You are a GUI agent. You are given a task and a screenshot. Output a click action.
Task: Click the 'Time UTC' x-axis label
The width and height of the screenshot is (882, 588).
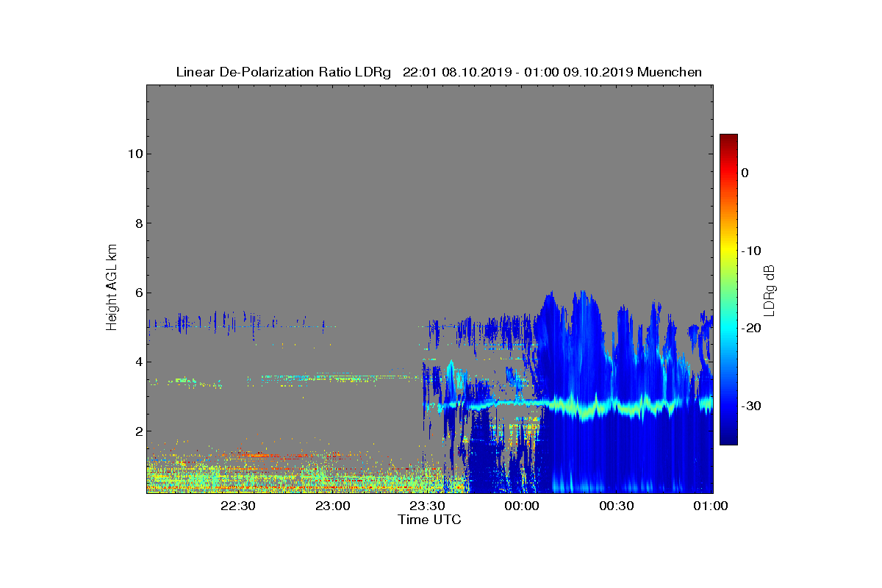pos(430,520)
